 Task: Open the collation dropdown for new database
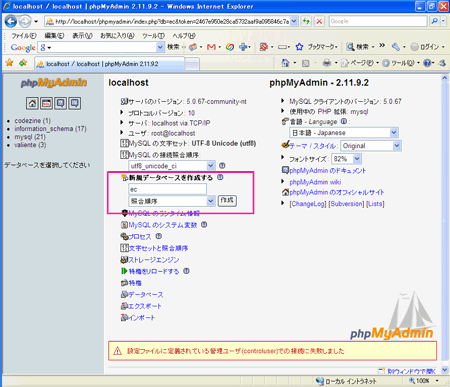(x=172, y=201)
